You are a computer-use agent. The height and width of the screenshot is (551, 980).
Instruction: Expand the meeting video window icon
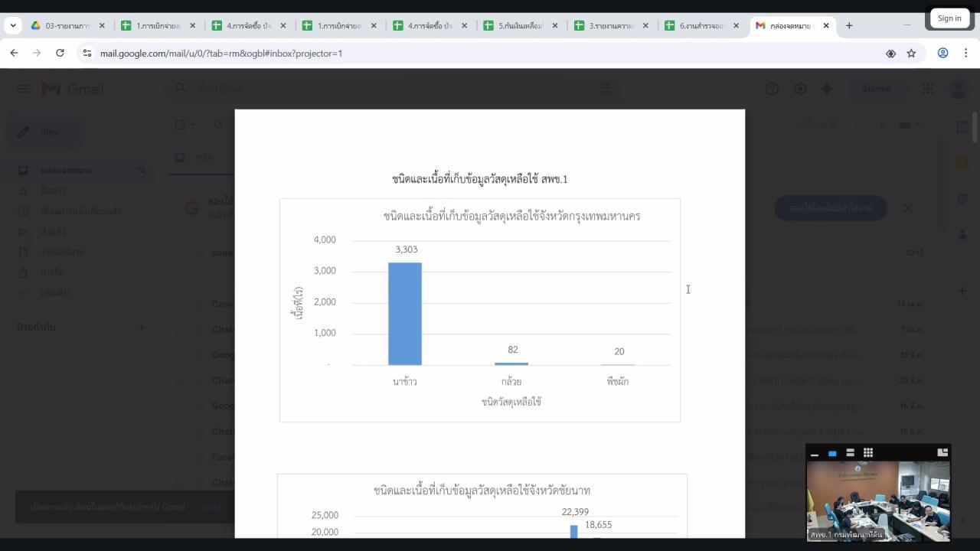[942, 453]
